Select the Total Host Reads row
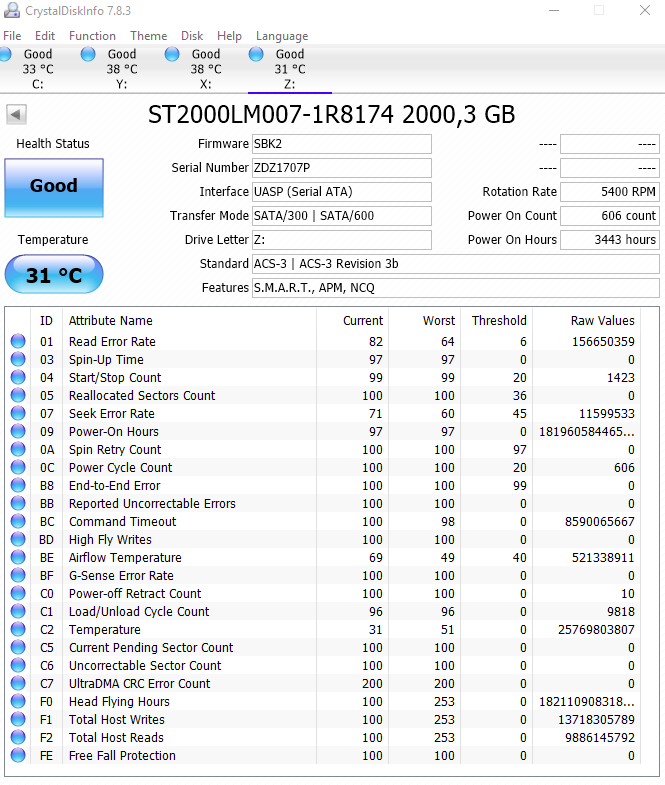 pos(323,737)
